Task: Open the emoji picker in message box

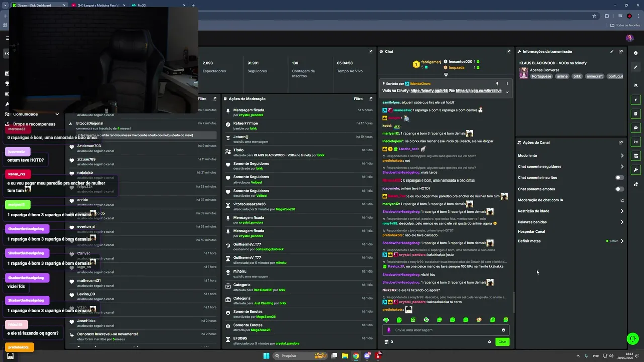Action: 503,330
